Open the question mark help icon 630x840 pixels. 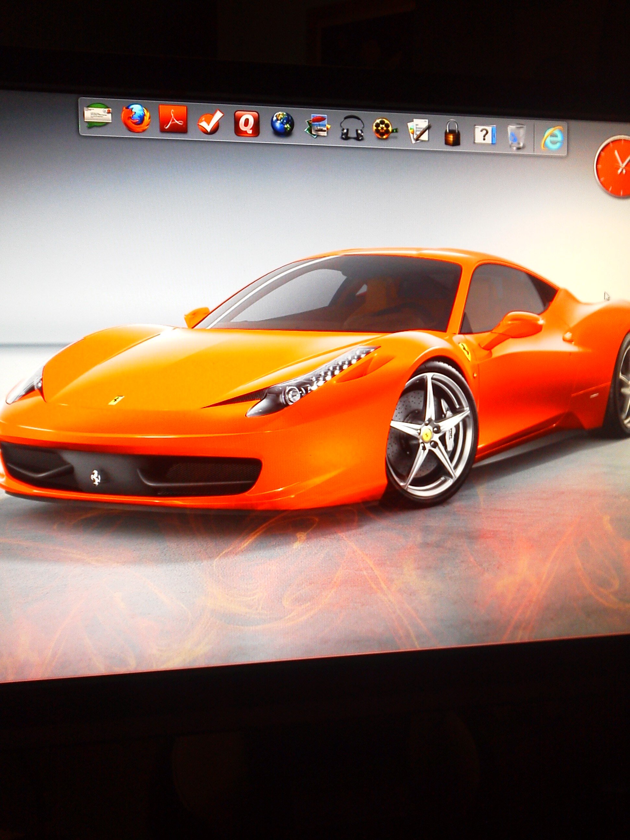[x=485, y=135]
